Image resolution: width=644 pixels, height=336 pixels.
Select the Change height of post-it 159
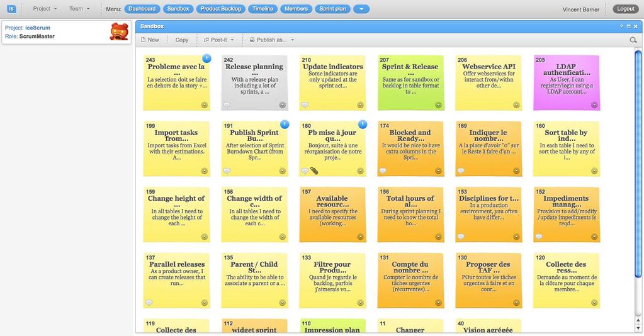coord(177,215)
